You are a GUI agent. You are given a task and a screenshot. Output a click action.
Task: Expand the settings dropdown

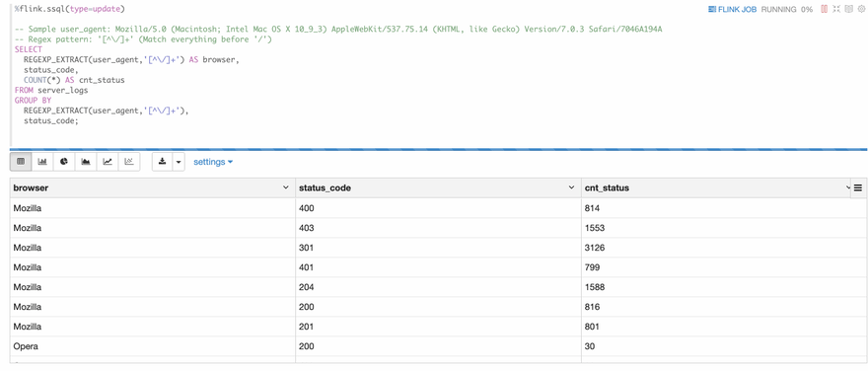tap(213, 162)
